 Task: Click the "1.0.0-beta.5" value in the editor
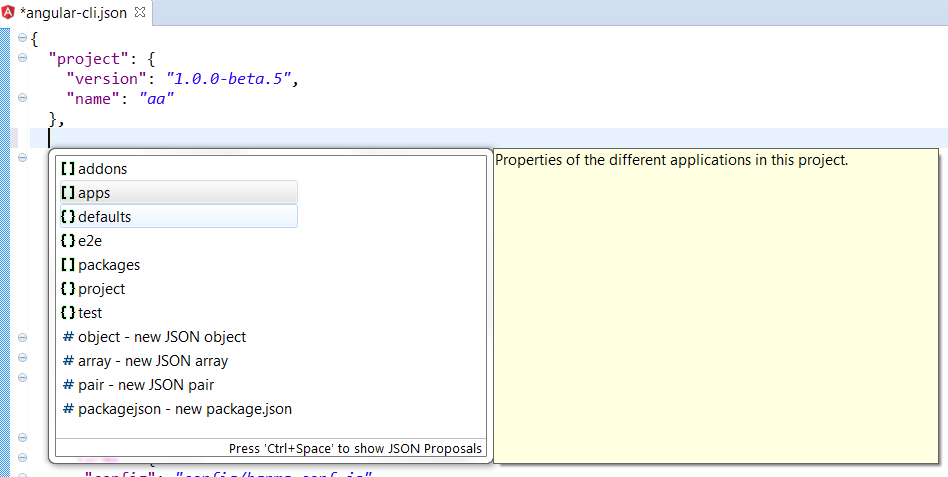[229, 79]
